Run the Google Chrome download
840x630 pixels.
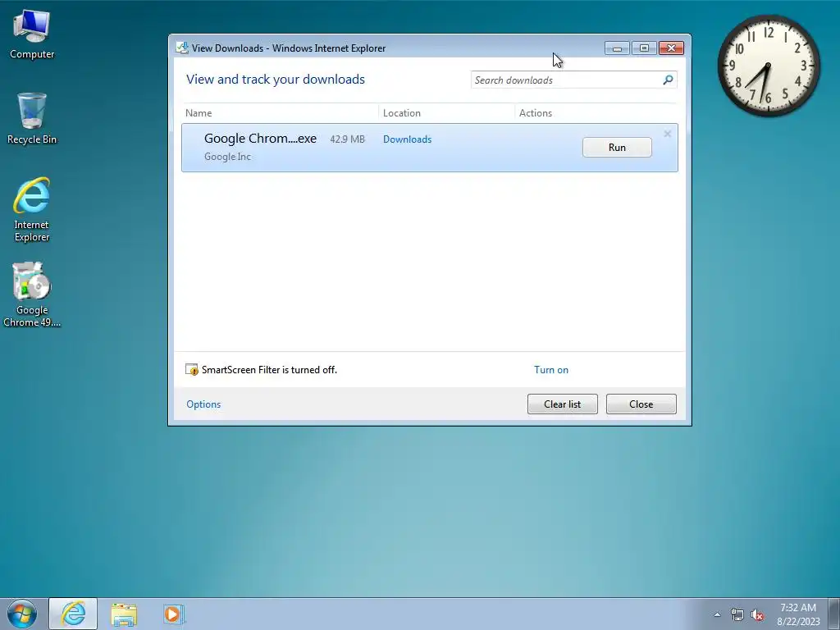click(x=617, y=148)
